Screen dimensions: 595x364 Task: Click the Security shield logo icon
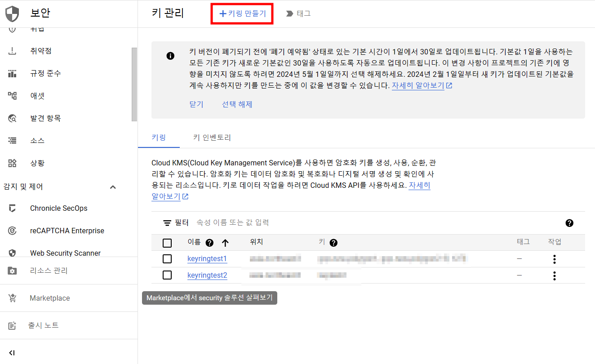[x=12, y=14]
